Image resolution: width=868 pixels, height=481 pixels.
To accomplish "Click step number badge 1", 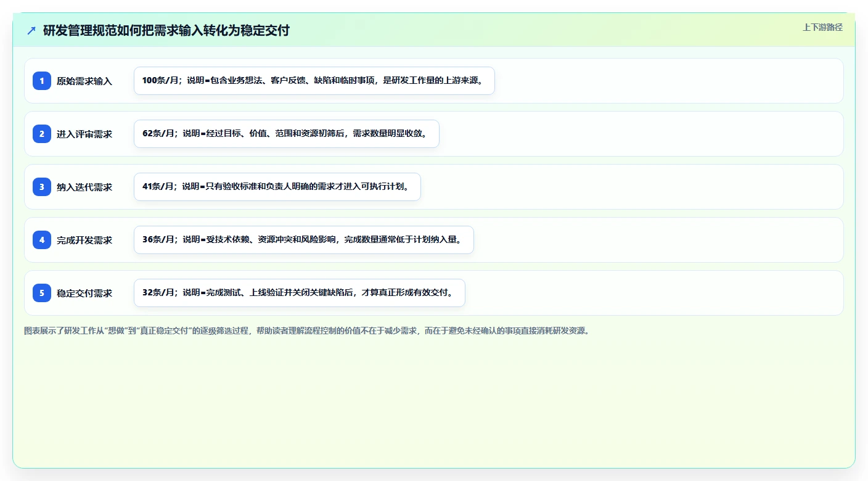I will point(42,81).
